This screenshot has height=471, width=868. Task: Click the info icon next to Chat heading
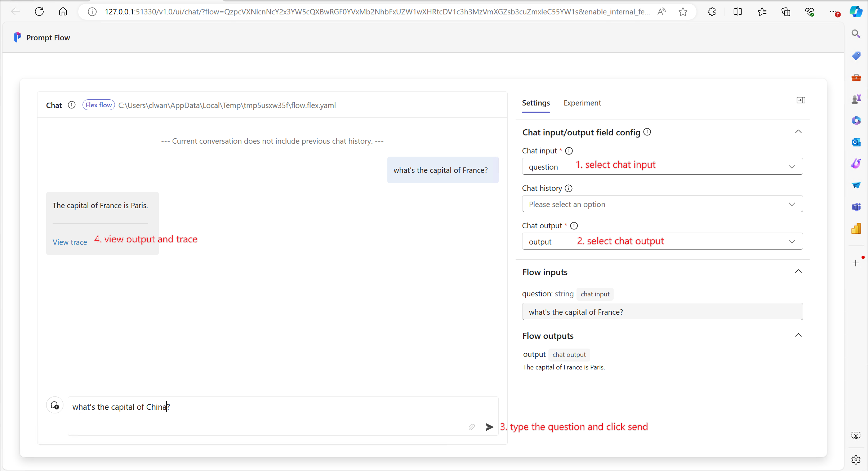click(x=71, y=105)
